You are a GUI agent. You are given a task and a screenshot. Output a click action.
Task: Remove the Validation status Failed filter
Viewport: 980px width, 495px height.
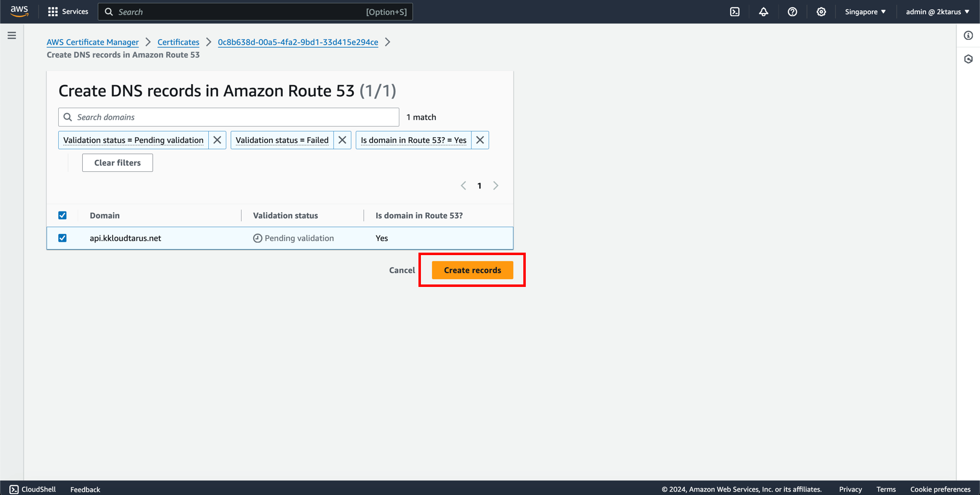point(343,140)
